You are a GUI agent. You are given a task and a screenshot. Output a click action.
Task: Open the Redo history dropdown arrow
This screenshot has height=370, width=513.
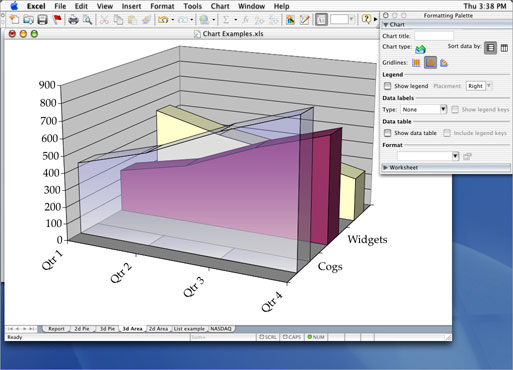click(x=192, y=20)
